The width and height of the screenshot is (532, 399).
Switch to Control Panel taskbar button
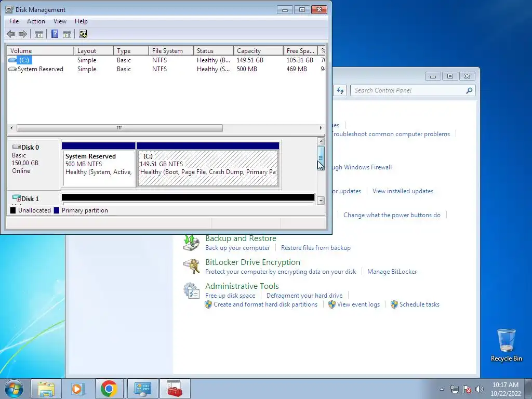pos(142,389)
